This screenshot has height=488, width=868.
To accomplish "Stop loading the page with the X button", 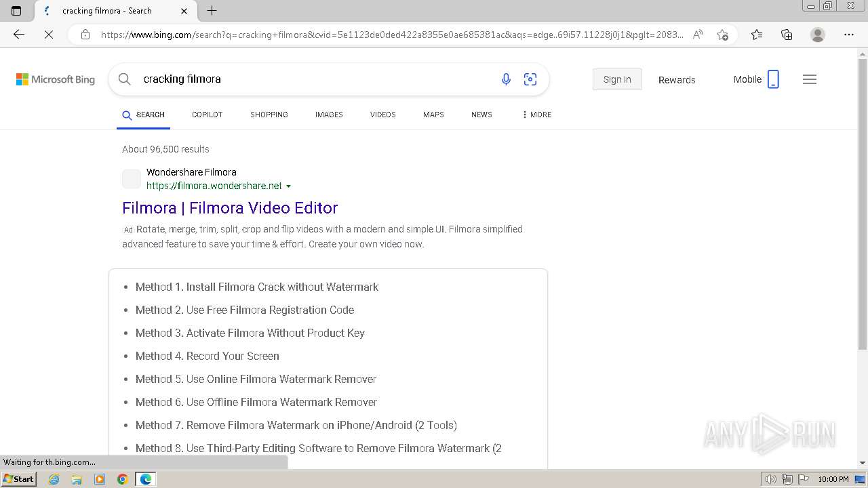I will coord(49,35).
